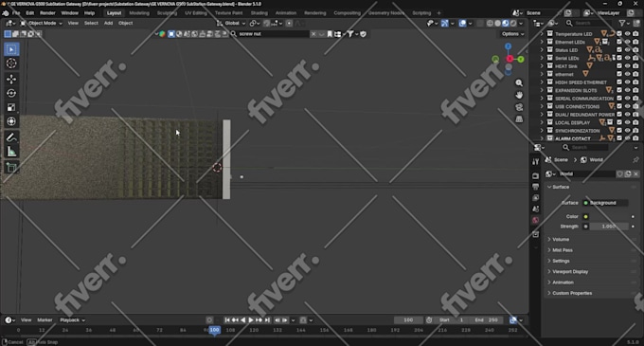The height and width of the screenshot is (346, 644).
Task: Clear the 'screw nut' search with X
Action: (x=313, y=34)
